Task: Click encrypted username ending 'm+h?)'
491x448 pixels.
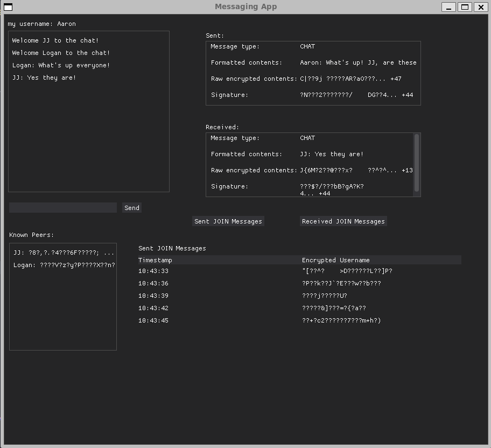Action: [341, 320]
